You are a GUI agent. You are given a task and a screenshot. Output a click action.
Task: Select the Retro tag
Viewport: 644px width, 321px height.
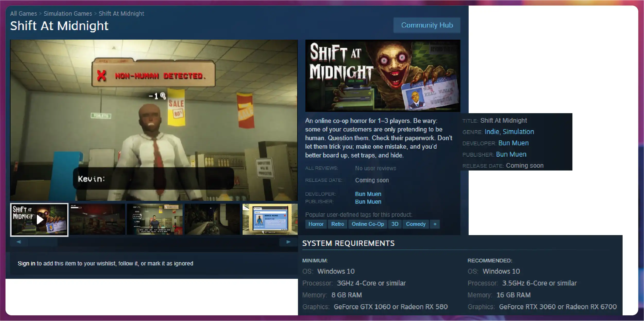[x=337, y=224]
